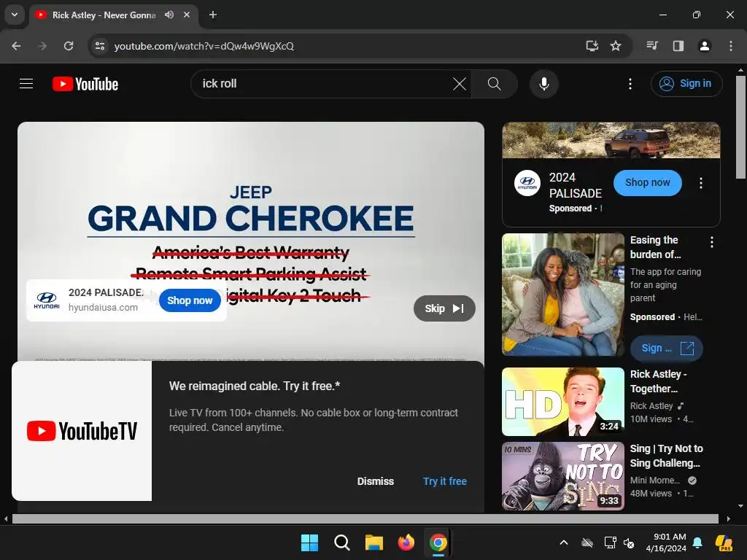Open Mini Moments channel link

click(655, 480)
